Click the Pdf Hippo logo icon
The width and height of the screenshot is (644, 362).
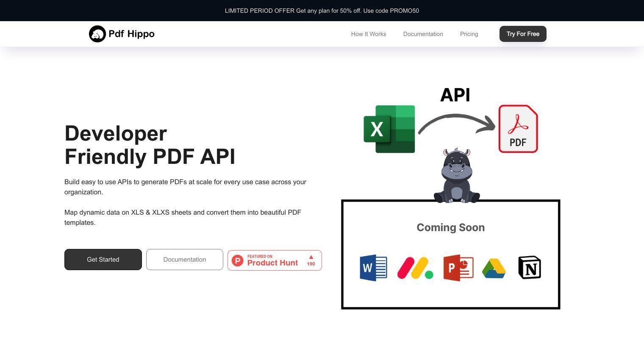[x=97, y=34]
